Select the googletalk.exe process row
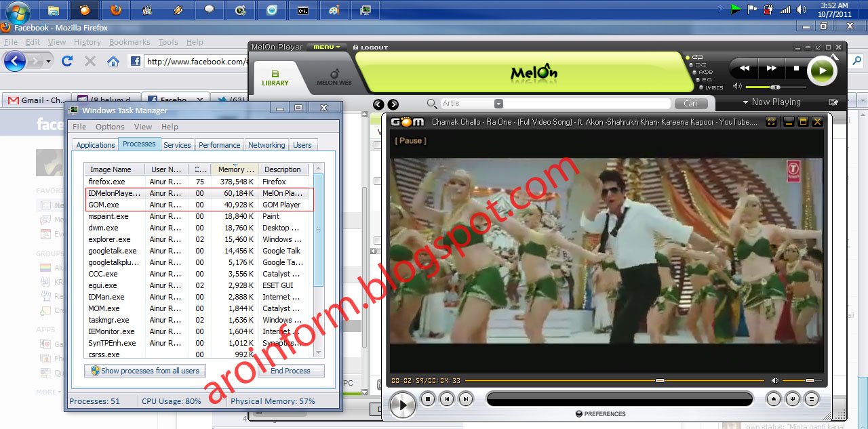This screenshot has height=429, width=868. click(198, 251)
